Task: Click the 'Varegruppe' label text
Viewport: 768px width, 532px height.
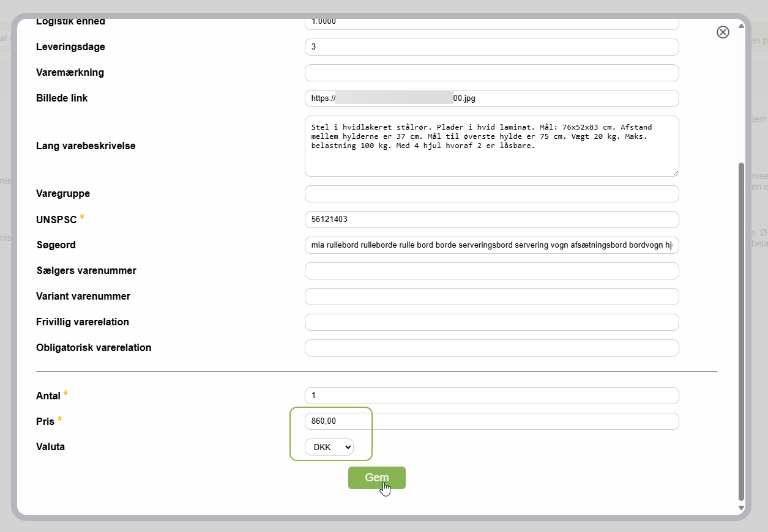Action: (63, 194)
